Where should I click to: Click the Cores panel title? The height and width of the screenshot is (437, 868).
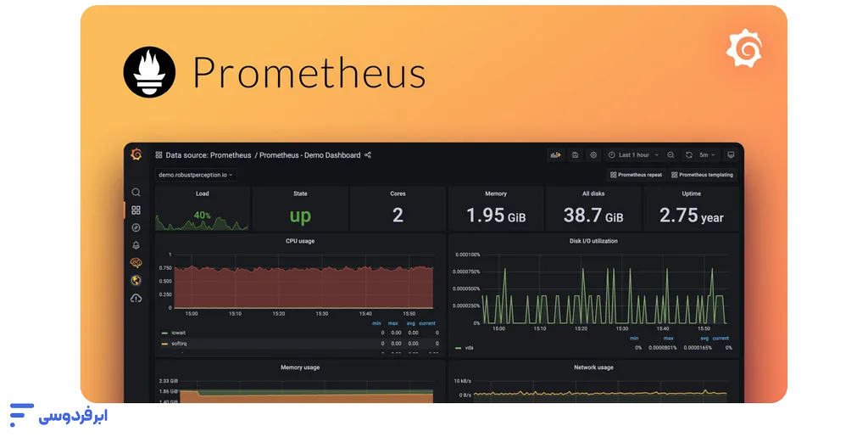click(x=398, y=193)
